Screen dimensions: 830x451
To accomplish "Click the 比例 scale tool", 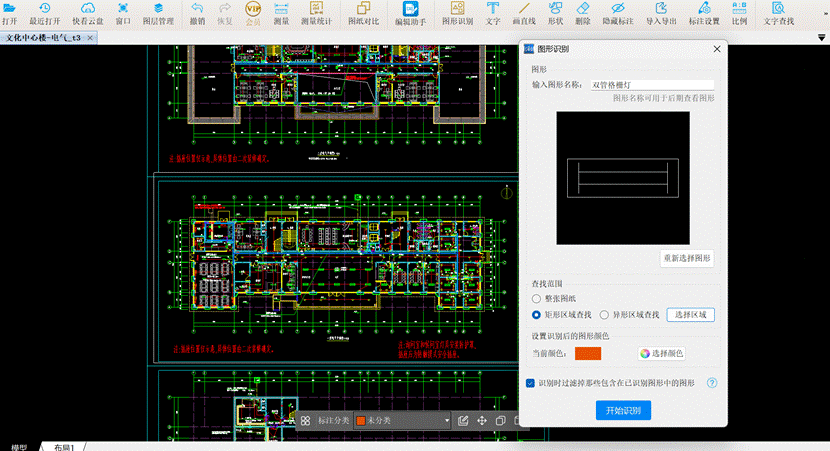I will tap(739, 13).
